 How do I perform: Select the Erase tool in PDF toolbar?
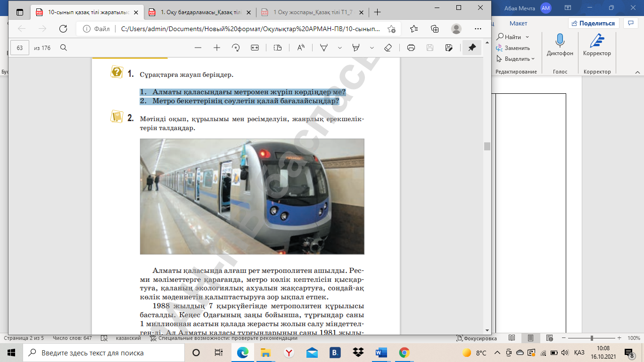(x=388, y=48)
